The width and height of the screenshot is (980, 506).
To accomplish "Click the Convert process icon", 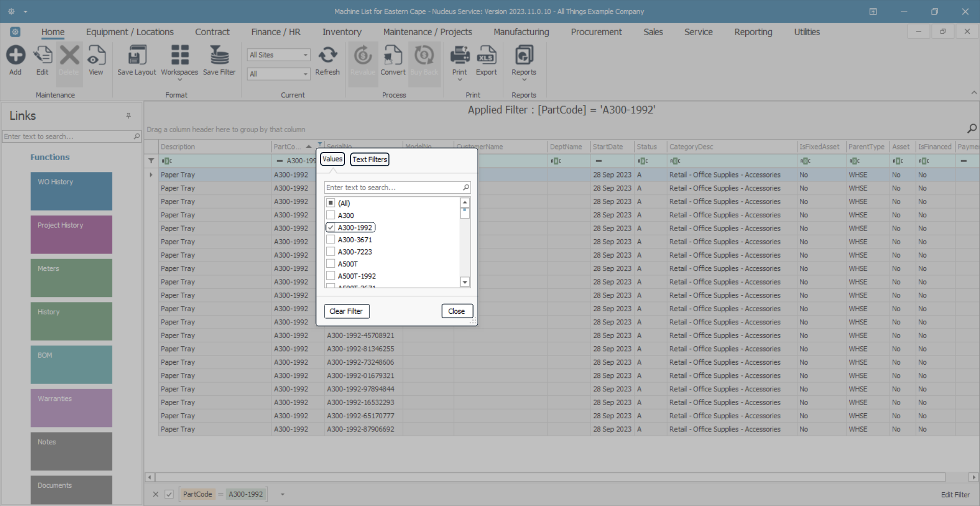I will (x=393, y=56).
